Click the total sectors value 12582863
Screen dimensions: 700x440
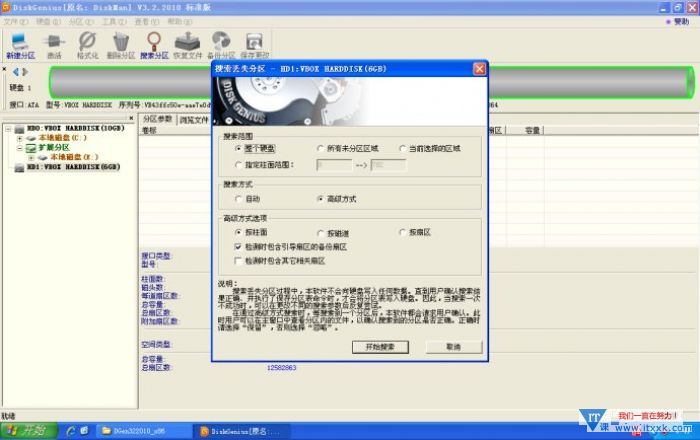point(281,368)
